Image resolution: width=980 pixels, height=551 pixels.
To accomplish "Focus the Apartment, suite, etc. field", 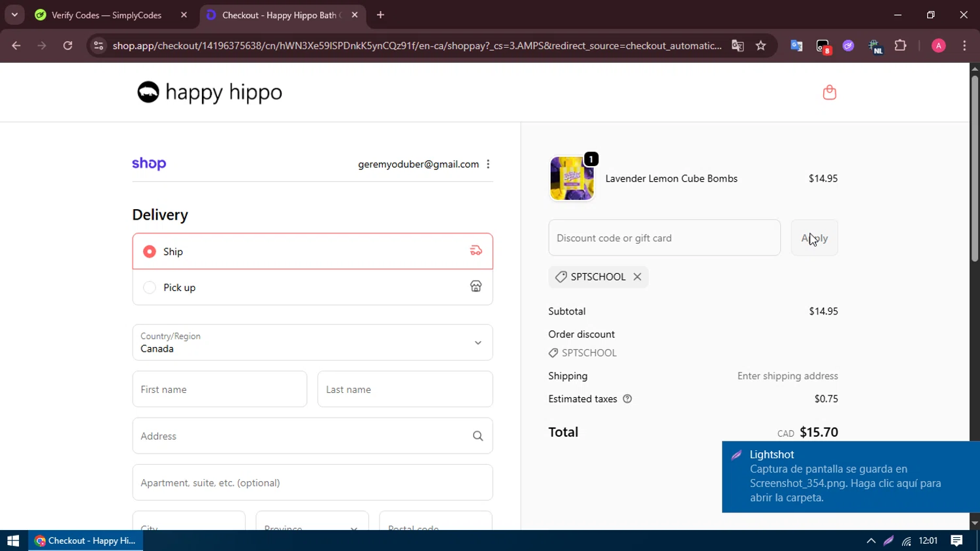I will pyautogui.click(x=312, y=482).
